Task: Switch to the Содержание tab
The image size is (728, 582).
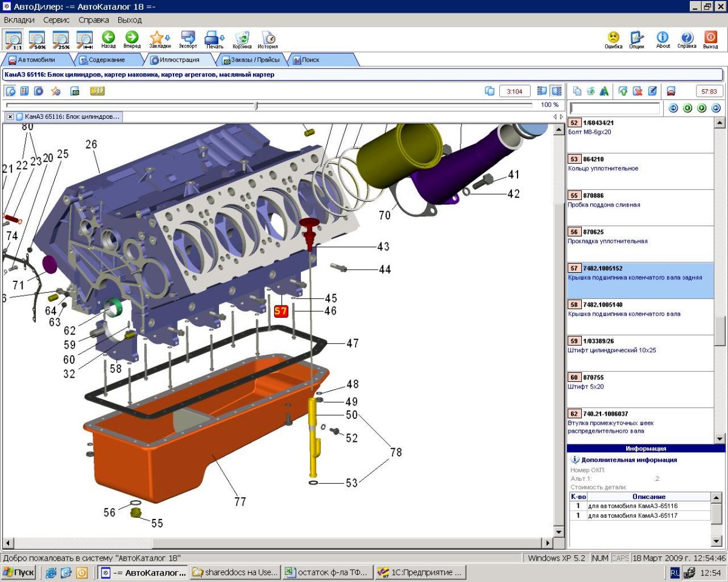Action: point(106,60)
